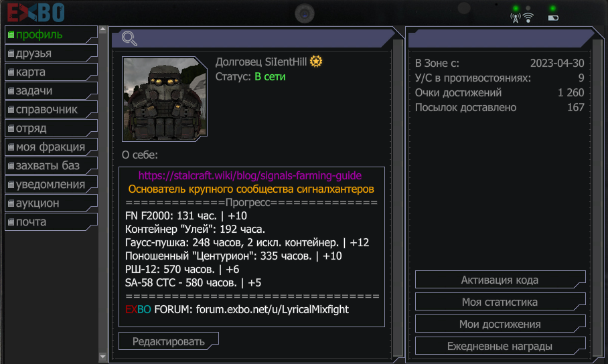Click the magnifying glass search icon
Screen dimensions: 608x364
point(129,39)
